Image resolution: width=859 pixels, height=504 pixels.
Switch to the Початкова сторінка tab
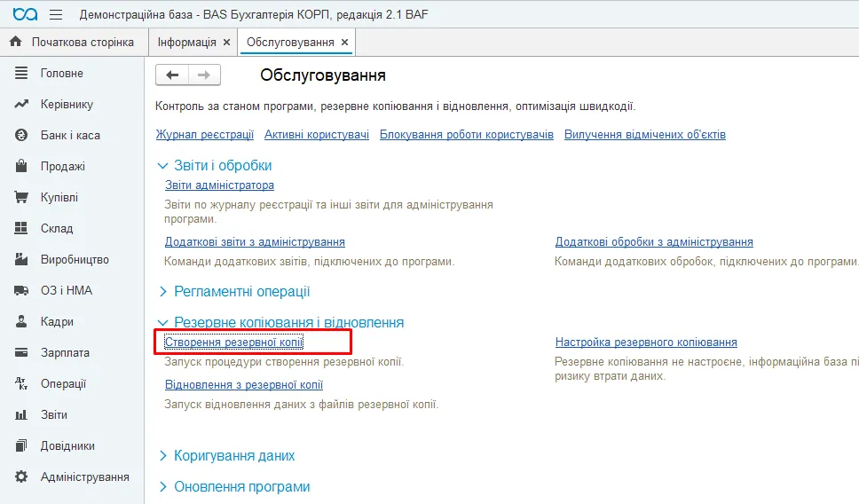pyautogui.click(x=75, y=43)
